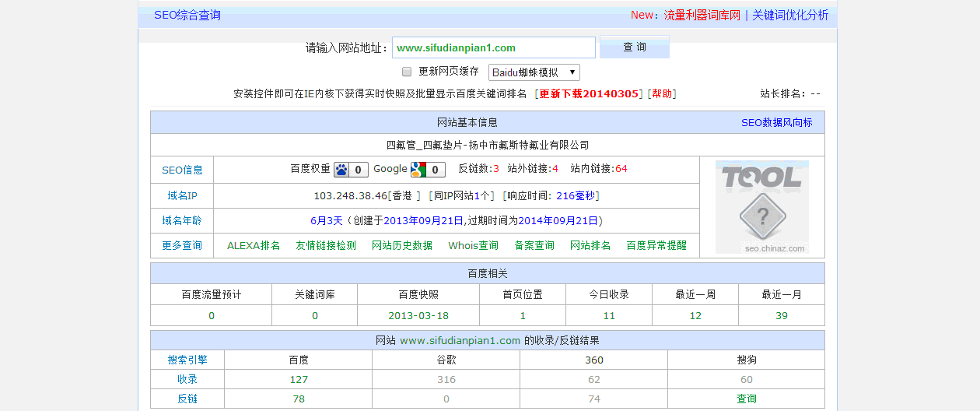The image size is (980, 411).
Task: Open the SEO综合查询 header link
Action: [x=187, y=15]
